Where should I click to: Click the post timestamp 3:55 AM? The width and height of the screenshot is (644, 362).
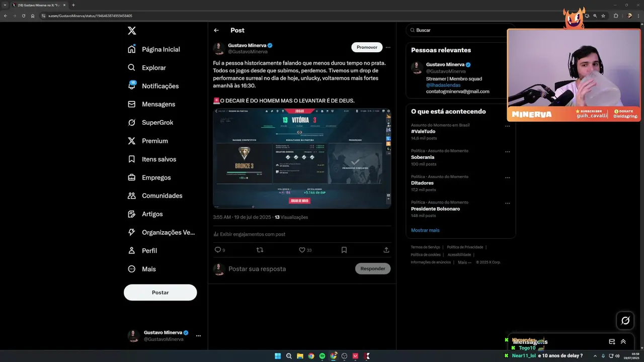242,217
